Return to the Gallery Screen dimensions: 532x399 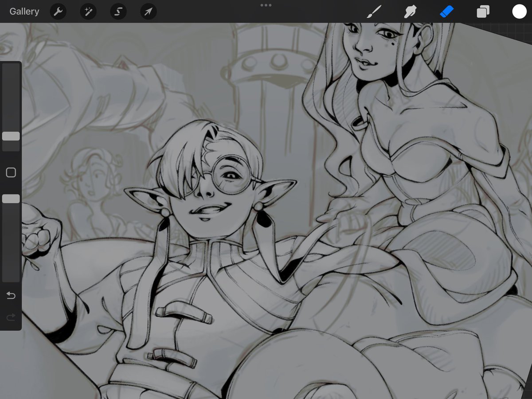(x=24, y=12)
